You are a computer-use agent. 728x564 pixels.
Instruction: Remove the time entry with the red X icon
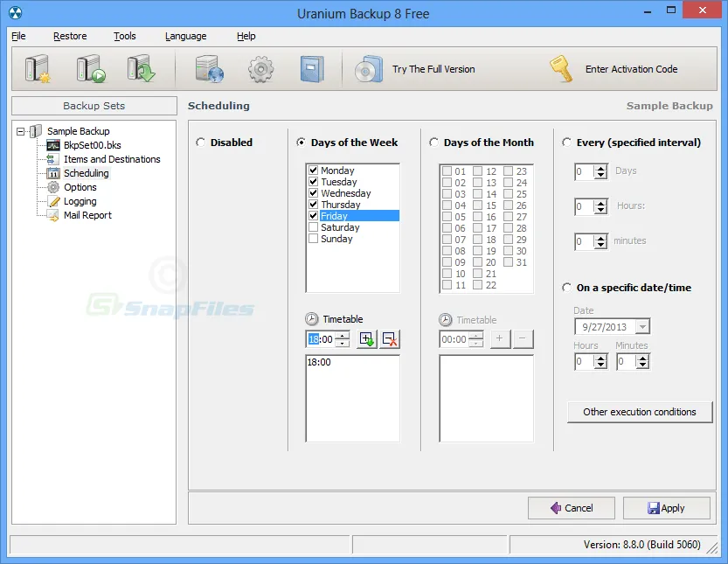tap(390, 339)
